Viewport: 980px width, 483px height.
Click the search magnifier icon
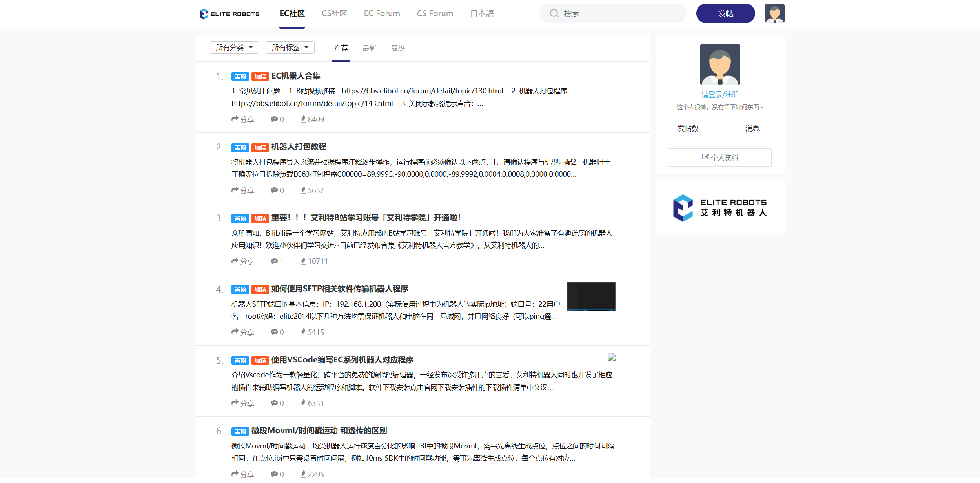554,13
